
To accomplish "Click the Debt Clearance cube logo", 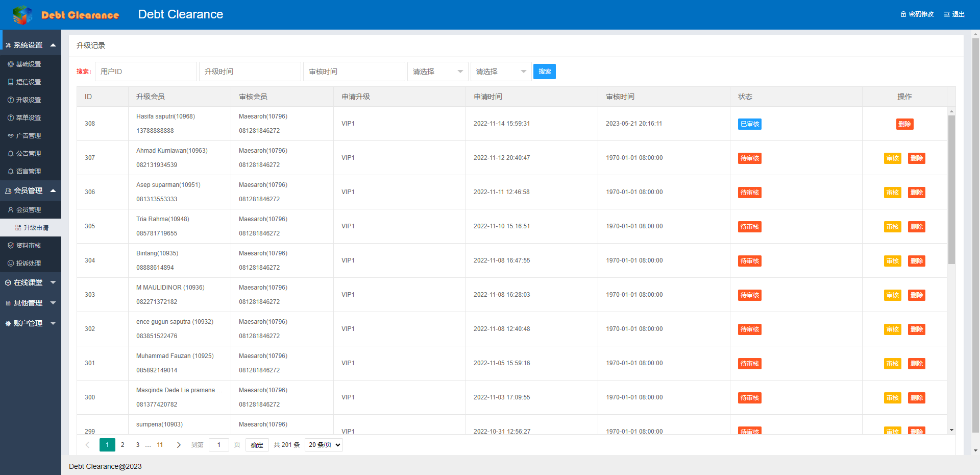I will (22, 15).
